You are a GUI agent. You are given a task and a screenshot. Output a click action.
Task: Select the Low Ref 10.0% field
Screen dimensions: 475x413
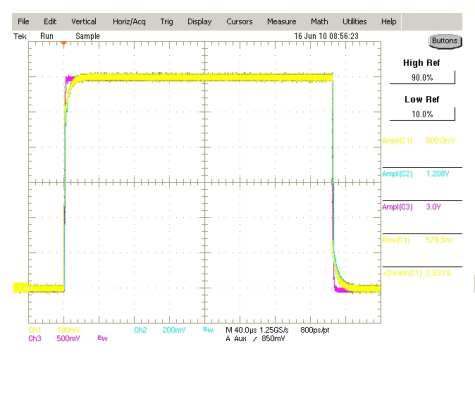(422, 114)
